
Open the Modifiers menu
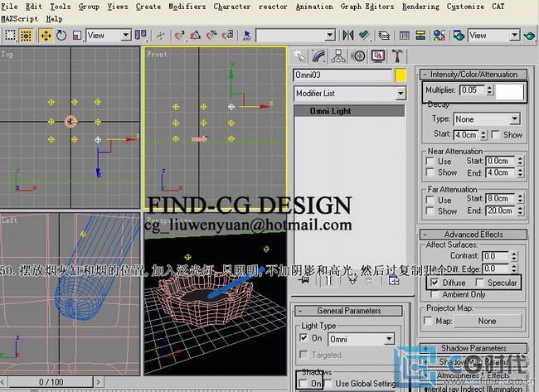187,6
